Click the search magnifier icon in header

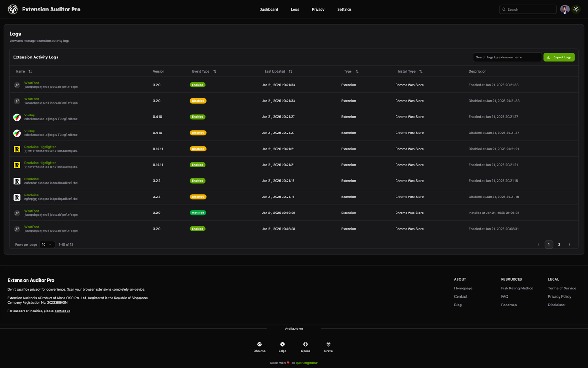504,9
